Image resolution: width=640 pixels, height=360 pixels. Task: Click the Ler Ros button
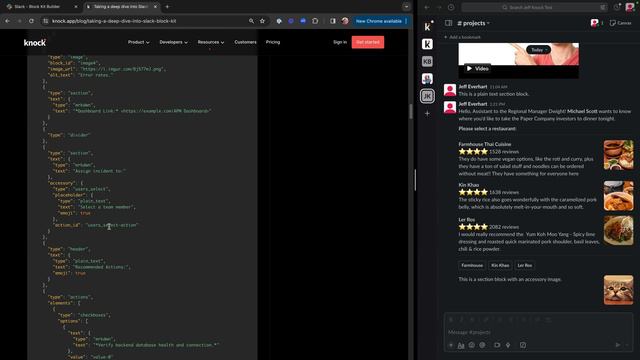click(x=524, y=265)
